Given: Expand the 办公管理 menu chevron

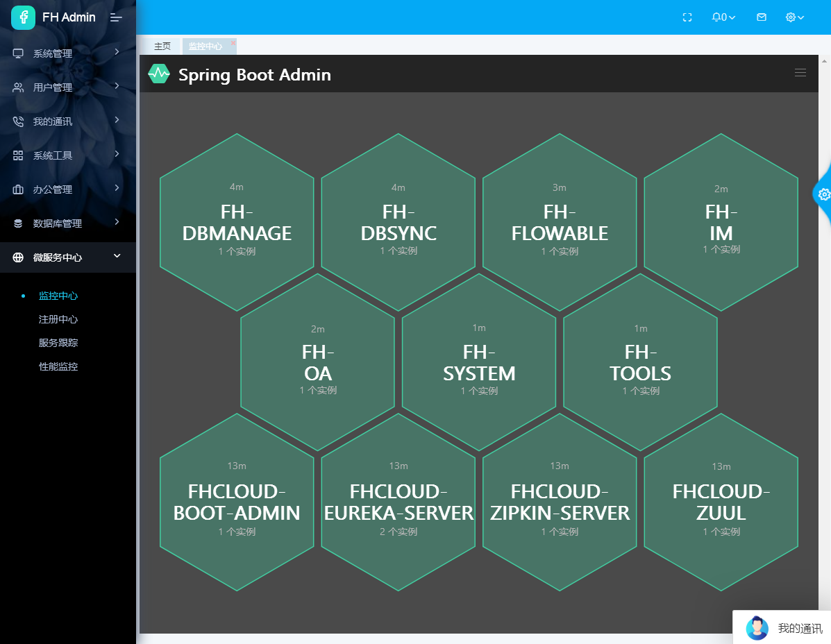Looking at the screenshot, I should [117, 187].
